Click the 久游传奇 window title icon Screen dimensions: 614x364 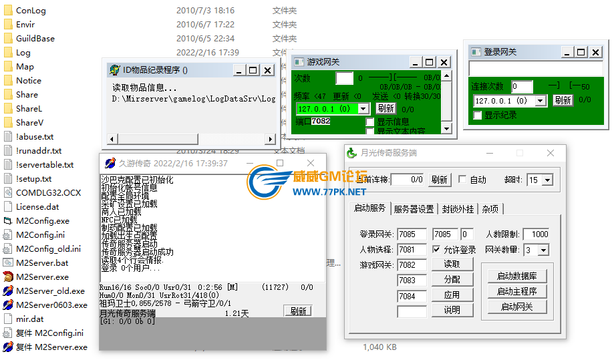108,163
